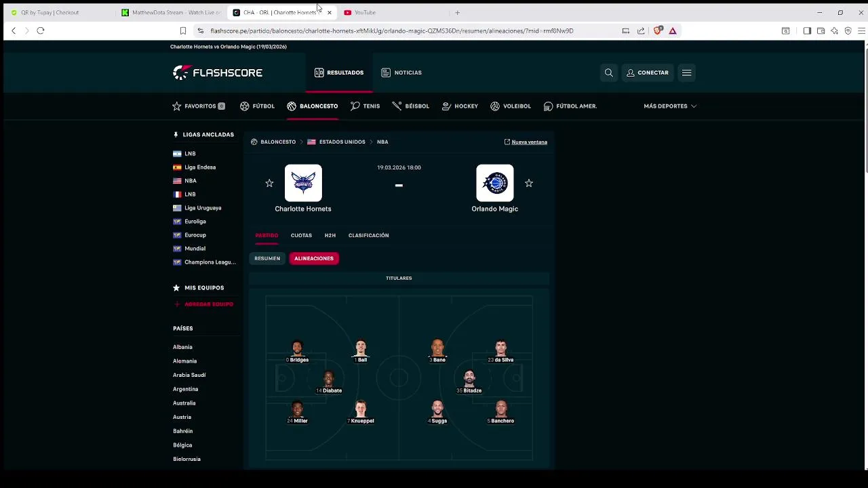Open new browser tab plus button
Screen dimensions: 868x488
tap(457, 12)
